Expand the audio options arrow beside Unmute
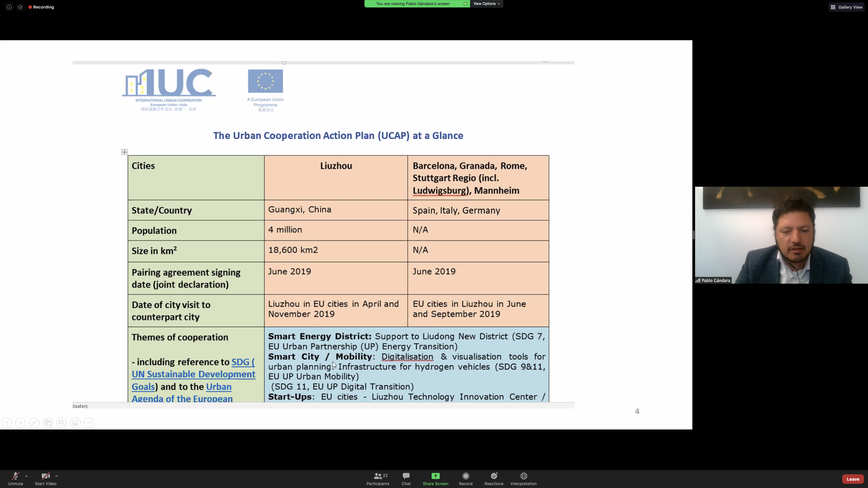This screenshot has width=868, height=488. point(26,476)
